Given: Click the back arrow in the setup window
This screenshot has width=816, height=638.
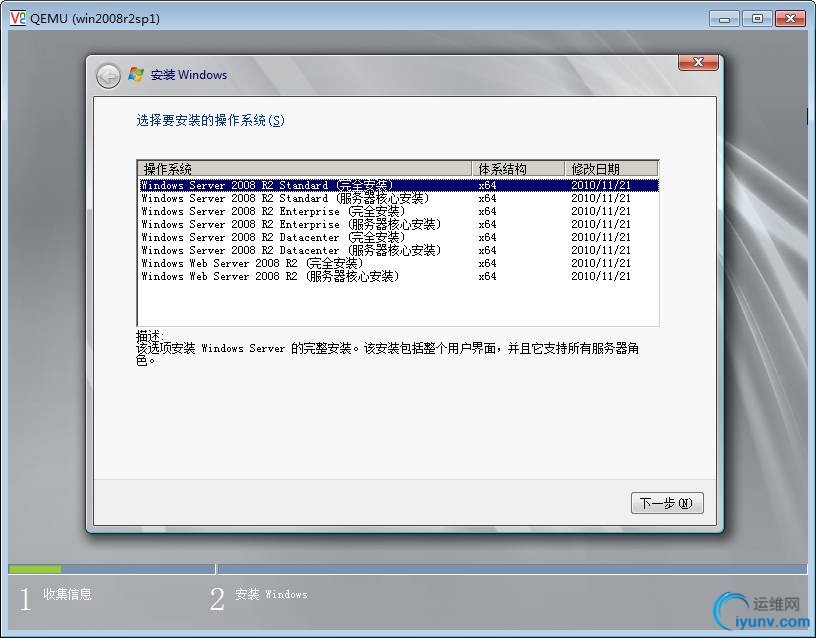Looking at the screenshot, I should tap(108, 76).
